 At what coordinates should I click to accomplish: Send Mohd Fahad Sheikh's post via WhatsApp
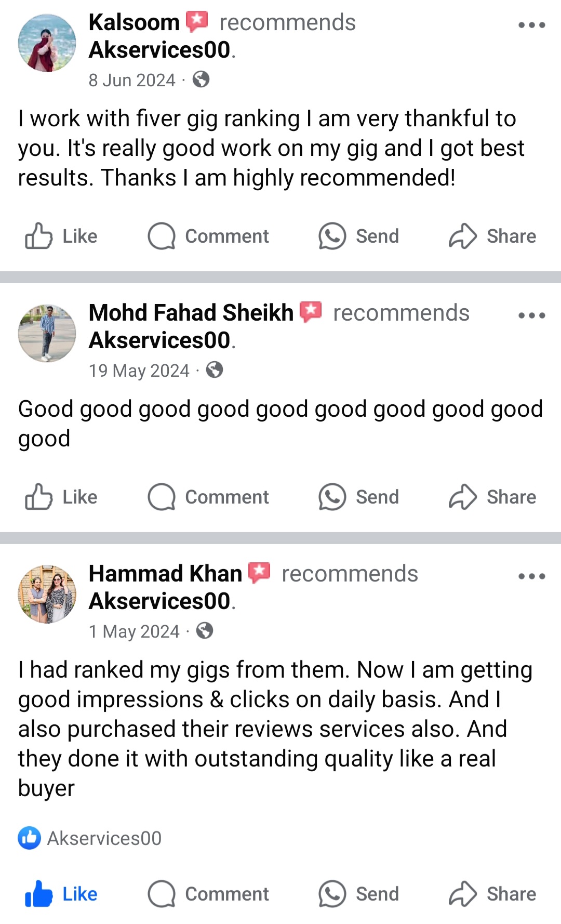click(358, 497)
